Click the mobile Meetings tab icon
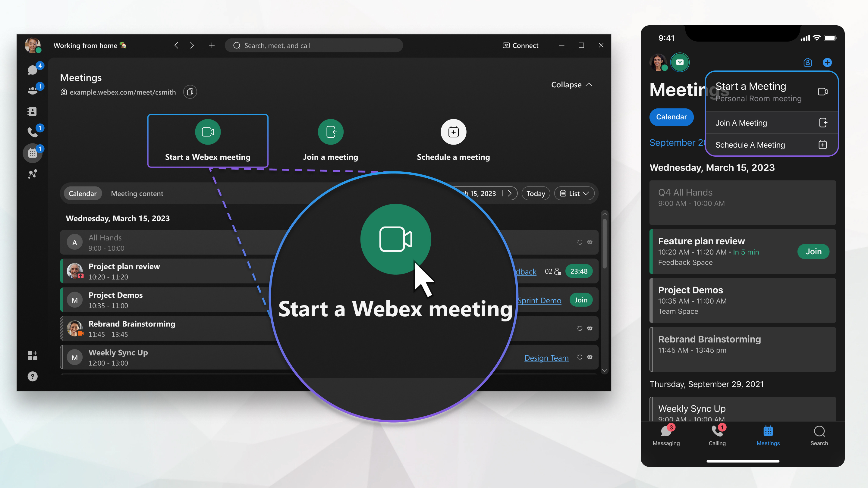 coord(769,431)
